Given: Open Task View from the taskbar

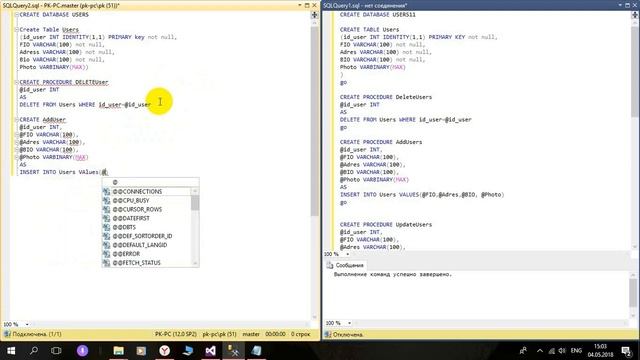Looking at the screenshot, I should point(56,351).
